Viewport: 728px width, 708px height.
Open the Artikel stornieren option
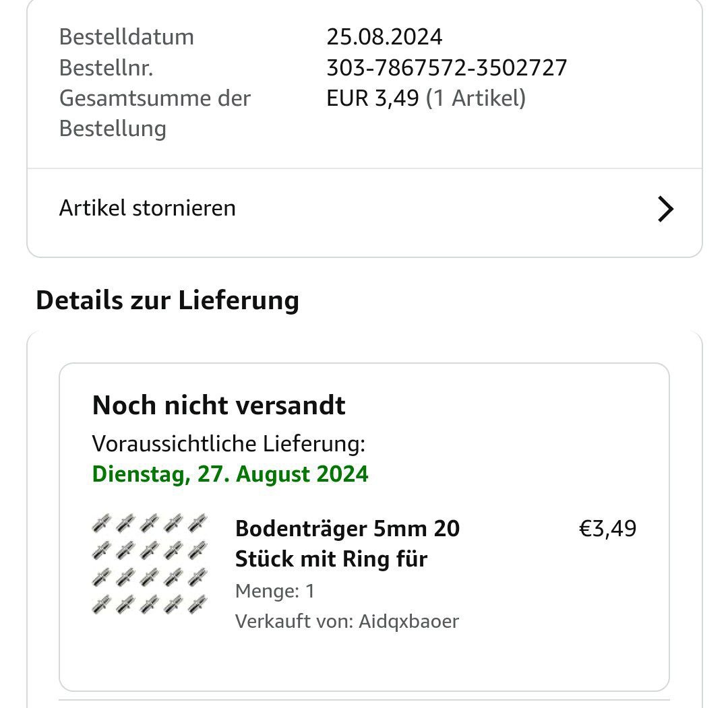coord(148,208)
